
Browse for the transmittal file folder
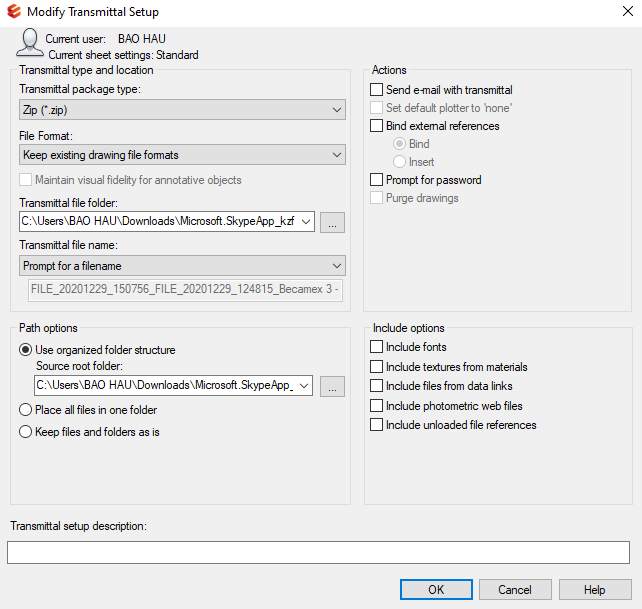(333, 222)
